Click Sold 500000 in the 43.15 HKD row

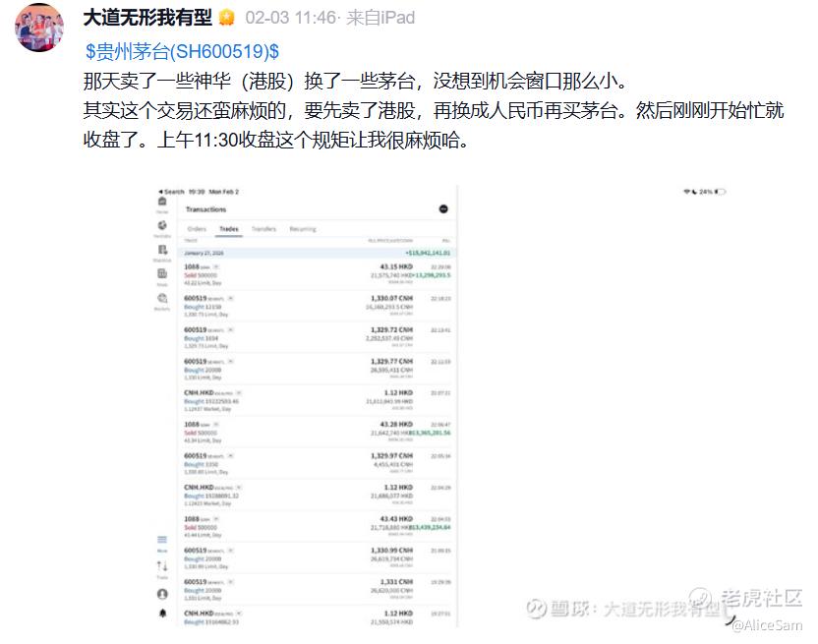click(x=201, y=275)
